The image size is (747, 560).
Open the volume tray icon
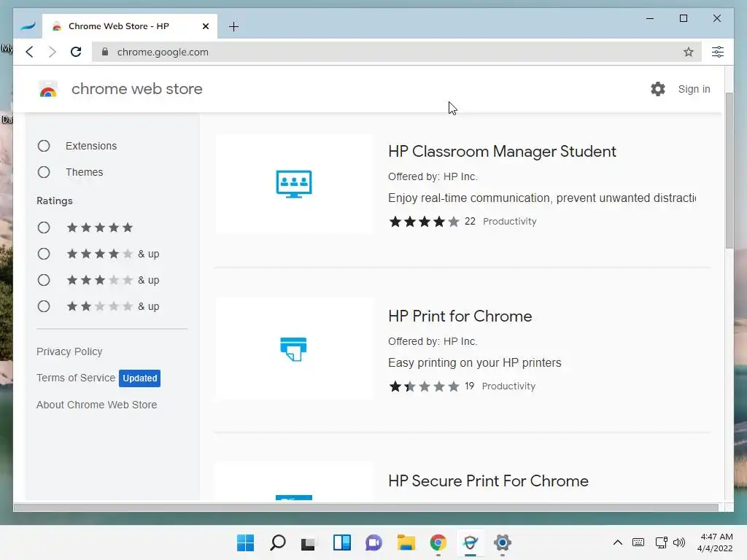pyautogui.click(x=679, y=542)
